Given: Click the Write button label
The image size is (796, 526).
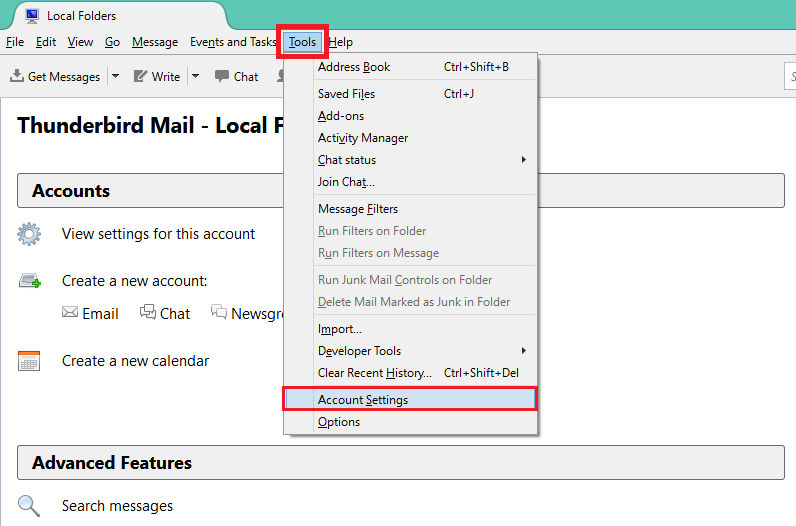Looking at the screenshot, I should coord(165,77).
